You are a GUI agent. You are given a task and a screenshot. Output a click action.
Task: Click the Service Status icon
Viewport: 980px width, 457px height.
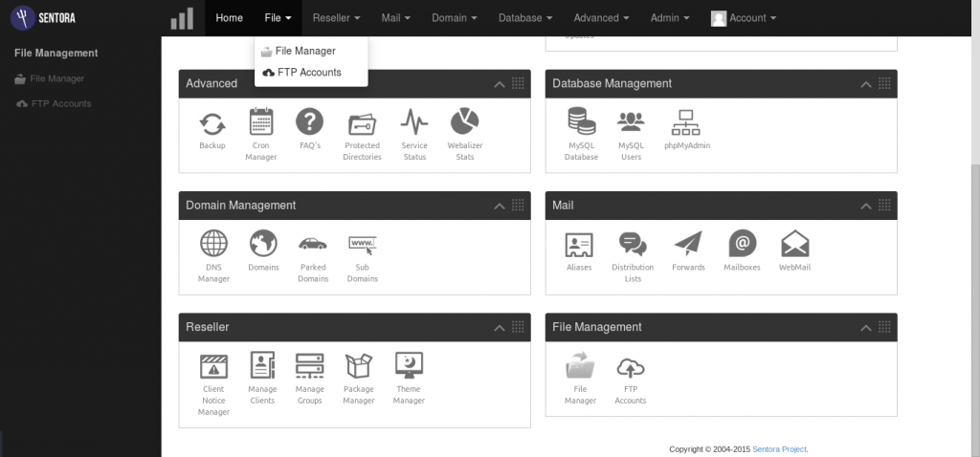click(414, 122)
